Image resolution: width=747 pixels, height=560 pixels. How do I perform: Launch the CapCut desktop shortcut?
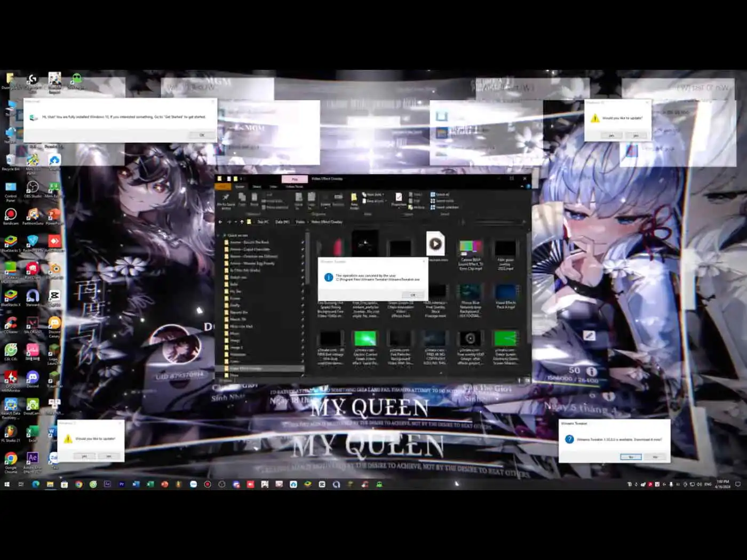(54, 298)
